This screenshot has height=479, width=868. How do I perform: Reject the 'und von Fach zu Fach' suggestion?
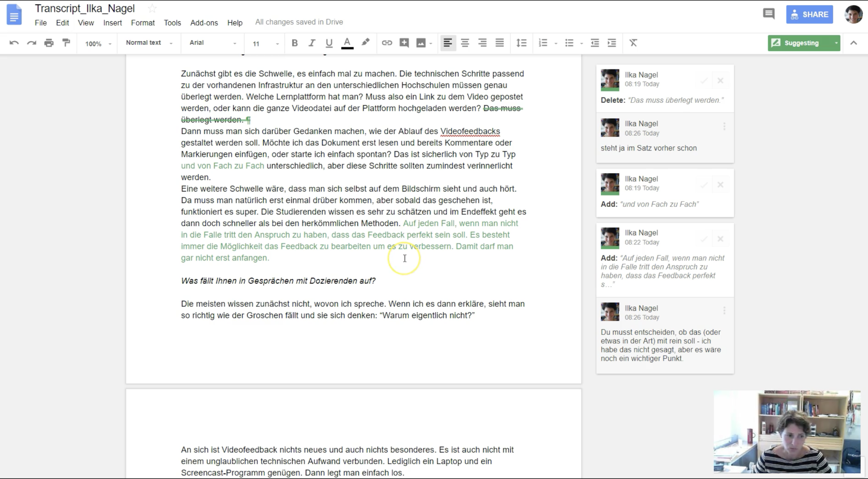[x=720, y=185]
